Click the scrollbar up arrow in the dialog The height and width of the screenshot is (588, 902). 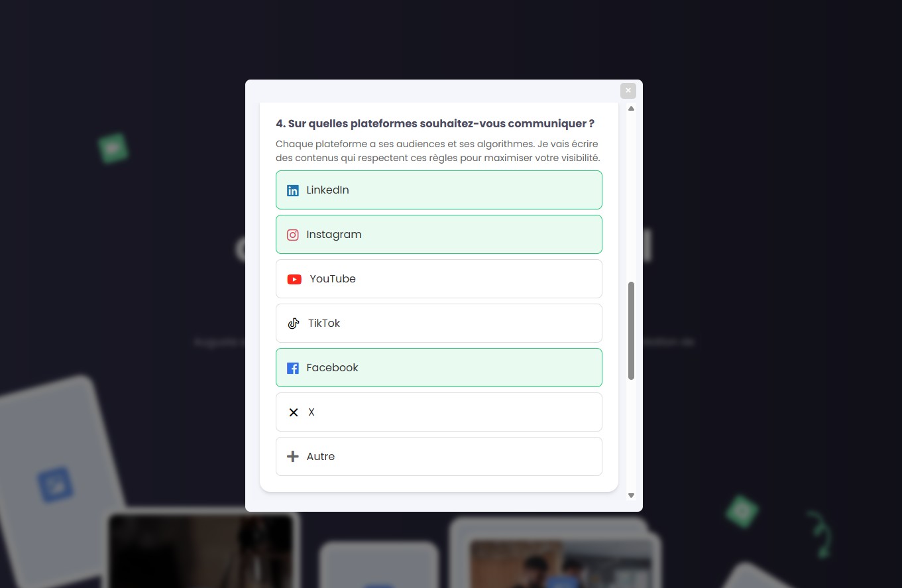[632, 108]
